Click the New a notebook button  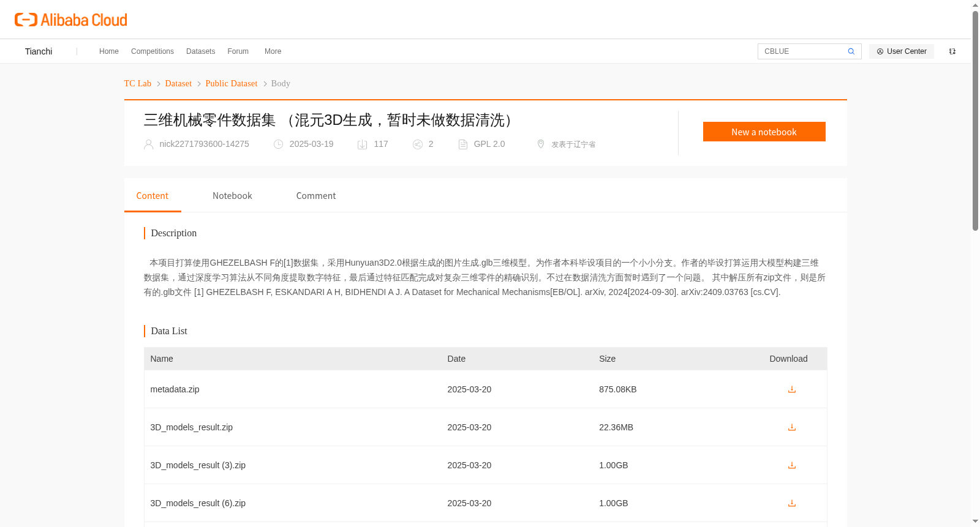coord(764,132)
